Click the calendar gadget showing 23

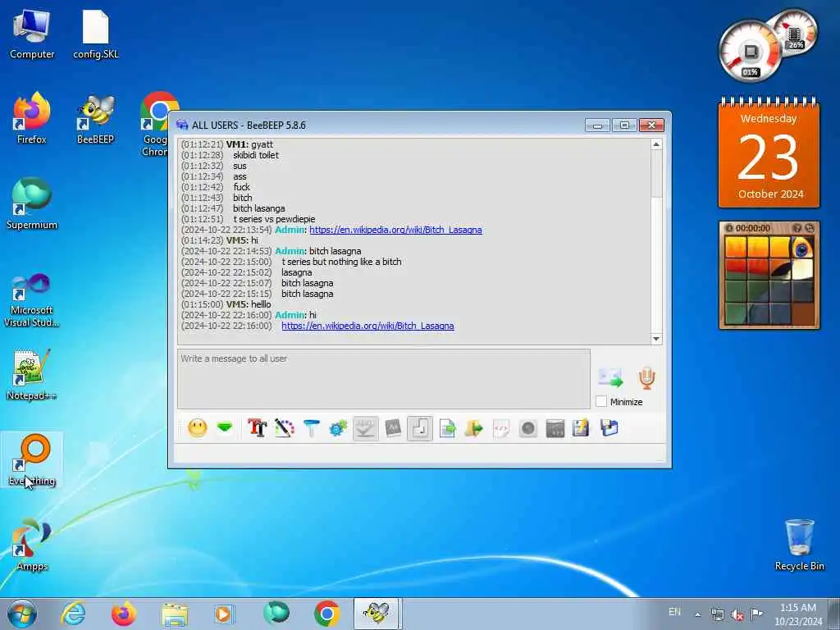click(x=769, y=153)
